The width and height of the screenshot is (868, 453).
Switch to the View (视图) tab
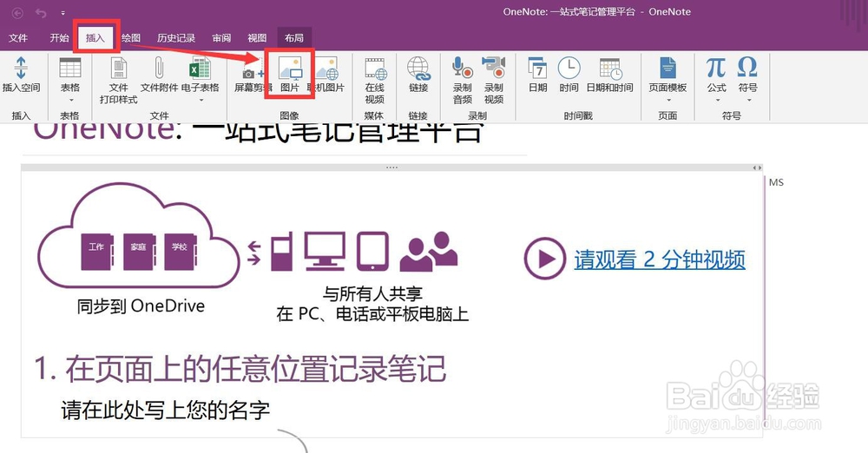[x=257, y=37]
